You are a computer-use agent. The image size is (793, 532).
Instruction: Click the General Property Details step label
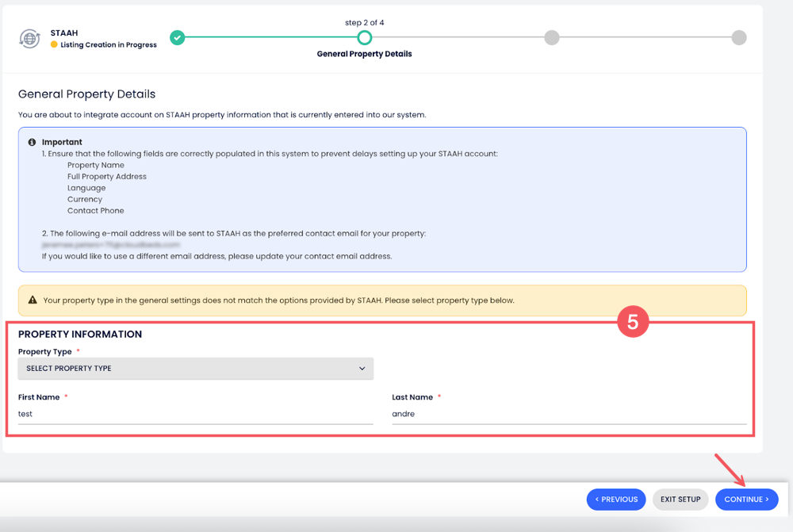coord(364,55)
